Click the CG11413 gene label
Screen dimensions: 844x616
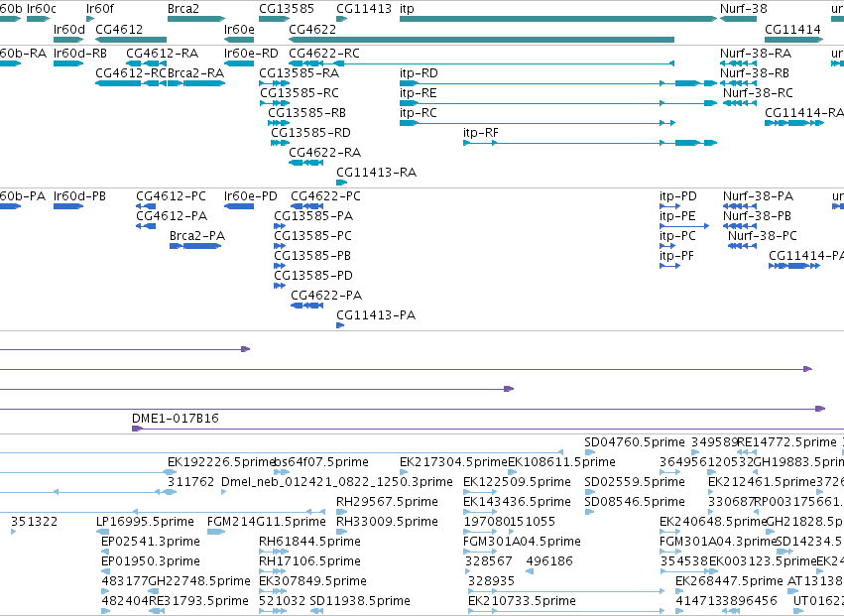(364, 9)
